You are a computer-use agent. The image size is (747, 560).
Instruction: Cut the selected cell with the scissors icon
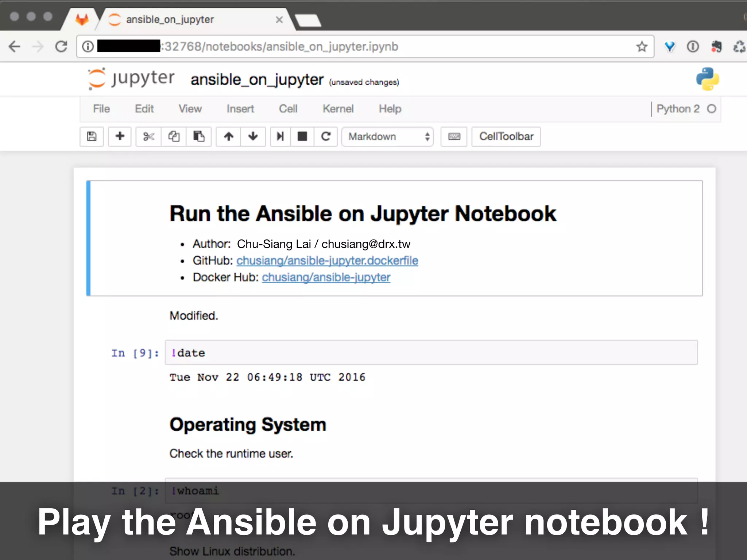148,137
